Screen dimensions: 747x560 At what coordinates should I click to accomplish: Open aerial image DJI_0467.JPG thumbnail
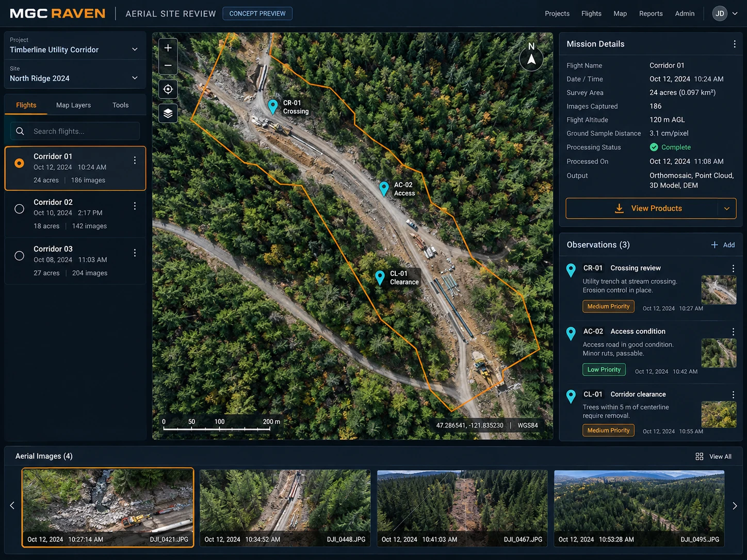(x=462, y=508)
